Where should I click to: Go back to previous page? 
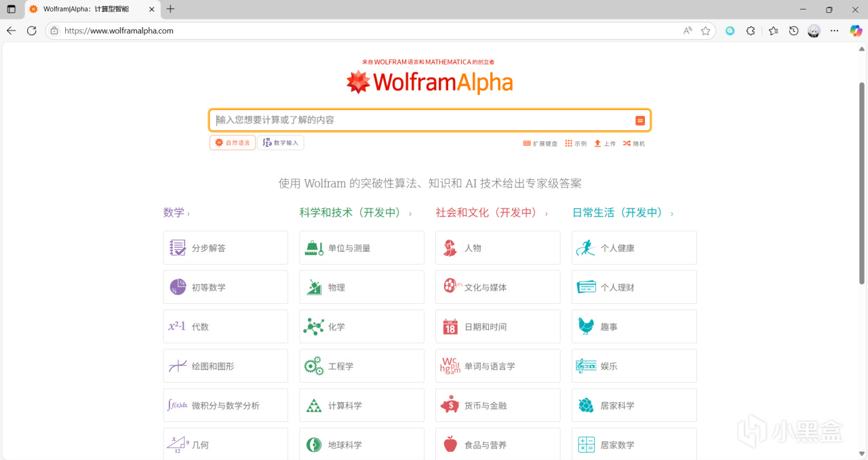12,31
